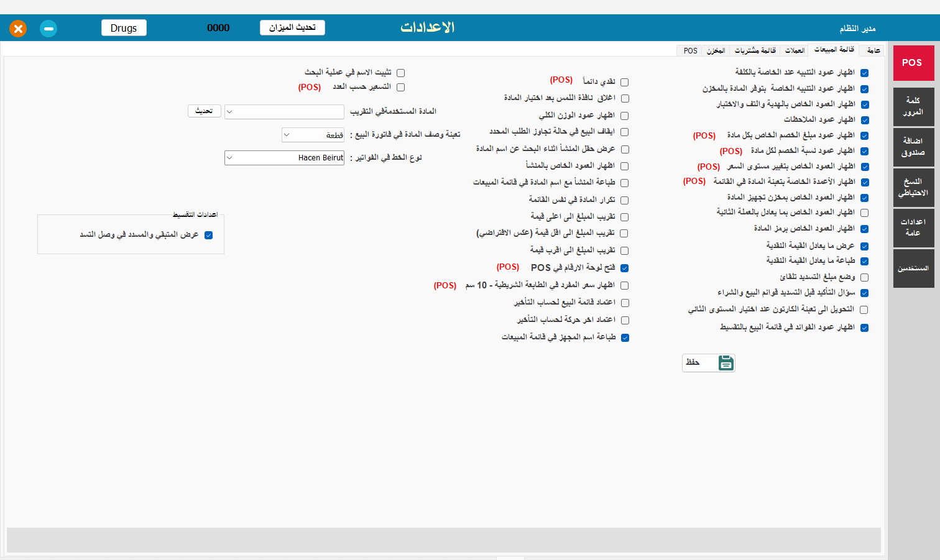
Task: Click the 0000 value in header
Action: 218,28
